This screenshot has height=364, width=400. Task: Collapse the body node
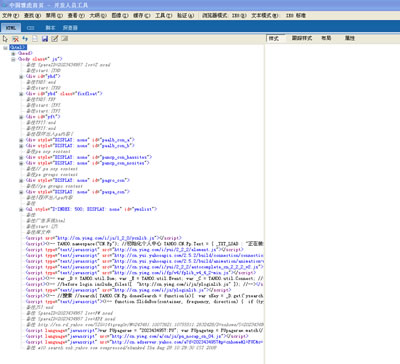13,59
